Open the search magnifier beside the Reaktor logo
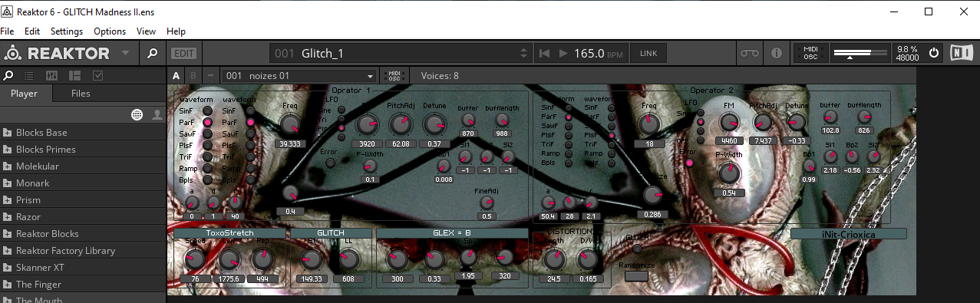The image size is (980, 303). (152, 53)
